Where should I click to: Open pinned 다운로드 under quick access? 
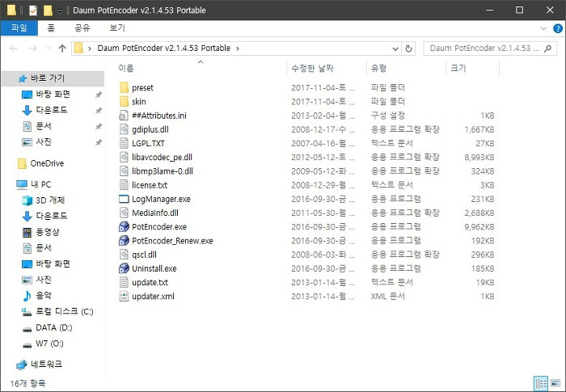(x=51, y=110)
